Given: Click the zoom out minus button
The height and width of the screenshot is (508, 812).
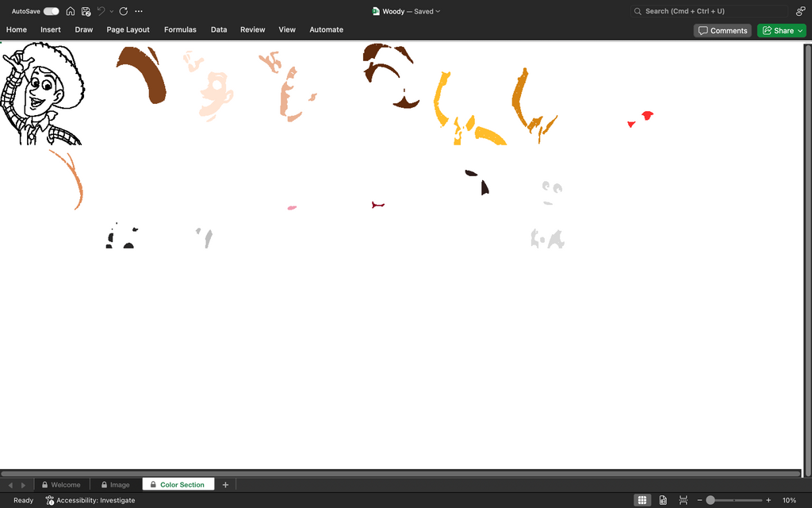Looking at the screenshot, I should pyautogui.click(x=699, y=500).
